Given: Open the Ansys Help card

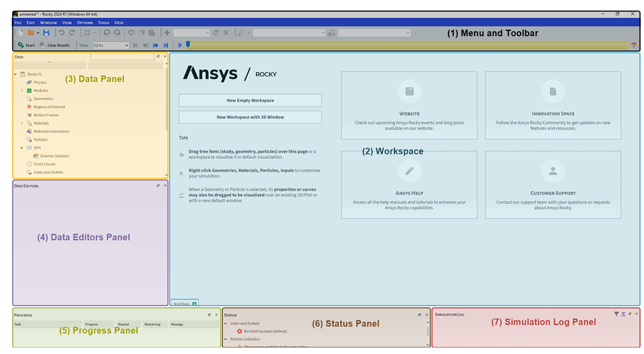Looking at the screenshot, I should point(409,185).
